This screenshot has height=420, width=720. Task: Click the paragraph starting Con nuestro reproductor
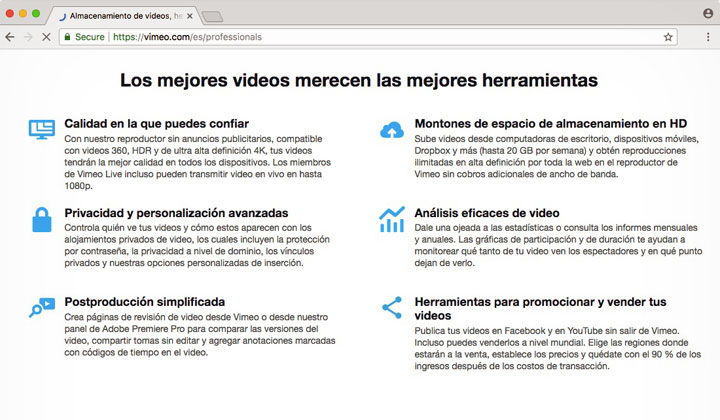tap(197, 162)
